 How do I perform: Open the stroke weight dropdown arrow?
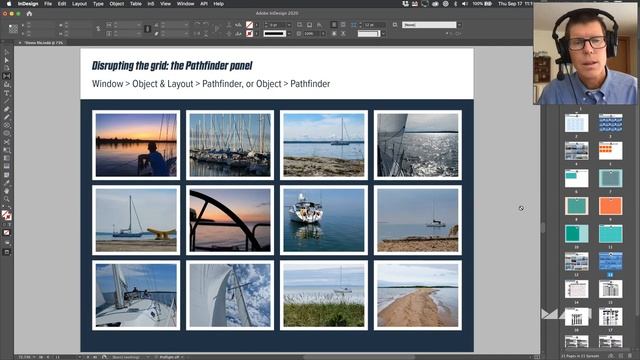[x=289, y=25]
